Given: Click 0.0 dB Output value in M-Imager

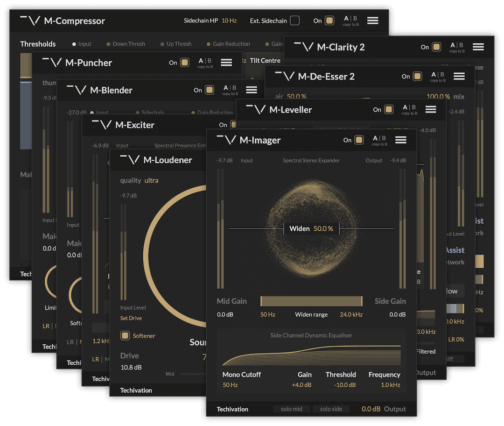Looking at the screenshot, I should point(371,409).
